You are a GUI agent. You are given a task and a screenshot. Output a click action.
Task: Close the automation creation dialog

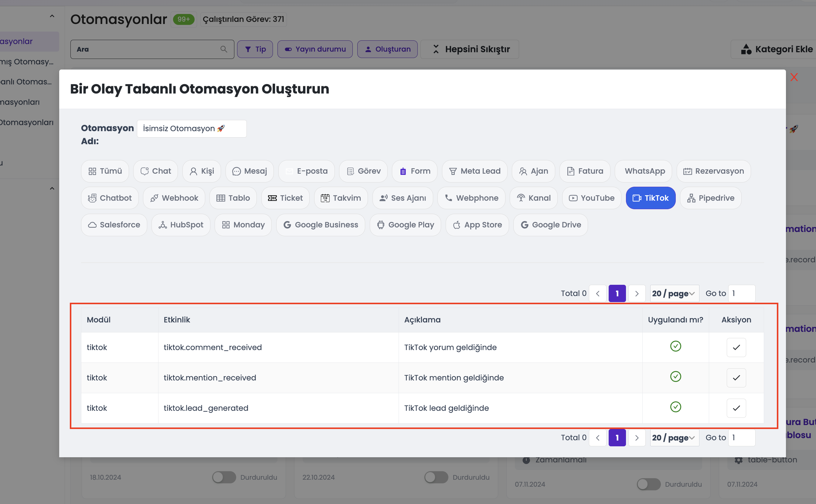click(794, 77)
